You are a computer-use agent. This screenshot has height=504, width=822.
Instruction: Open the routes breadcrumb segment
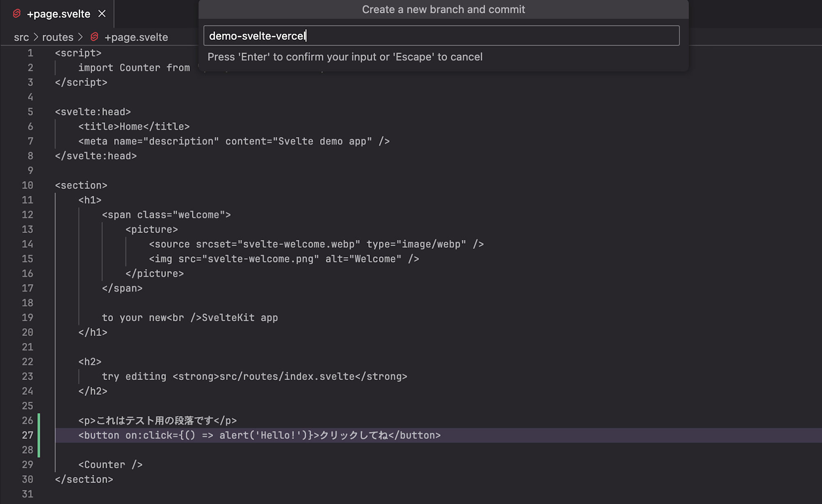pyautogui.click(x=58, y=37)
